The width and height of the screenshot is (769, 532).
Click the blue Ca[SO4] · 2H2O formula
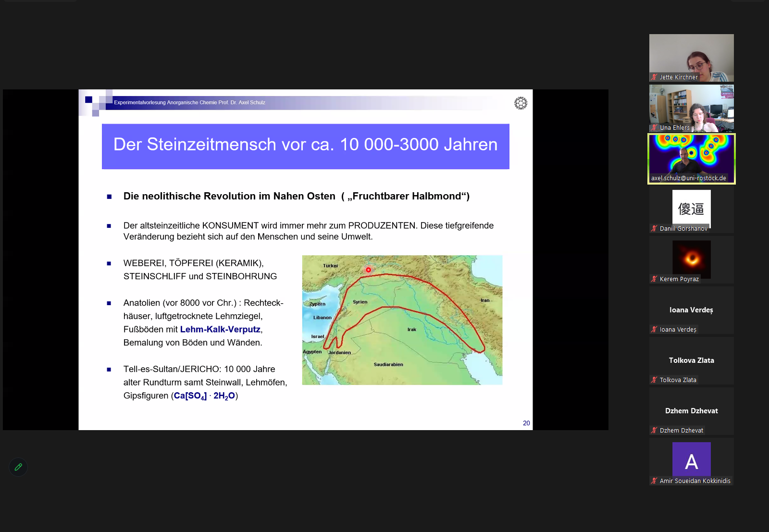click(x=204, y=396)
